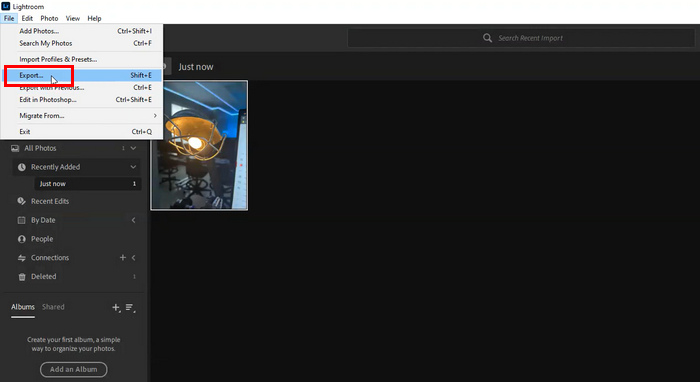700x382 pixels.
Task: Click the Search Recent Import field
Action: tap(521, 38)
